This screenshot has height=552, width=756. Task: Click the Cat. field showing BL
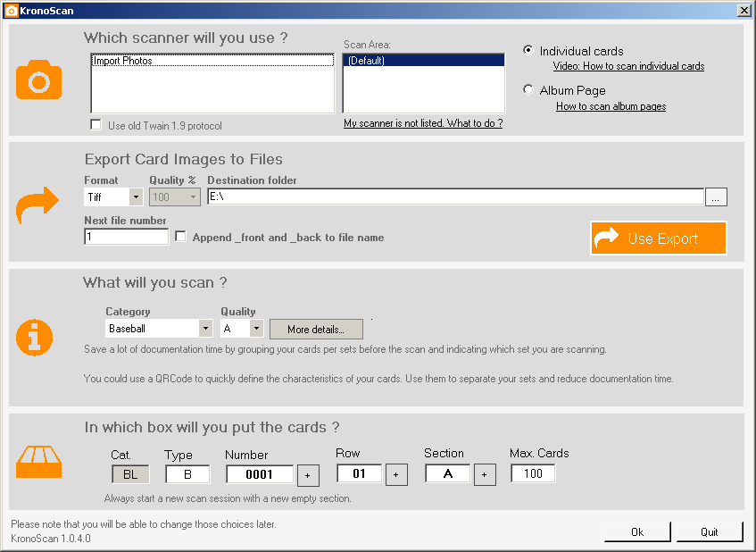(130, 474)
